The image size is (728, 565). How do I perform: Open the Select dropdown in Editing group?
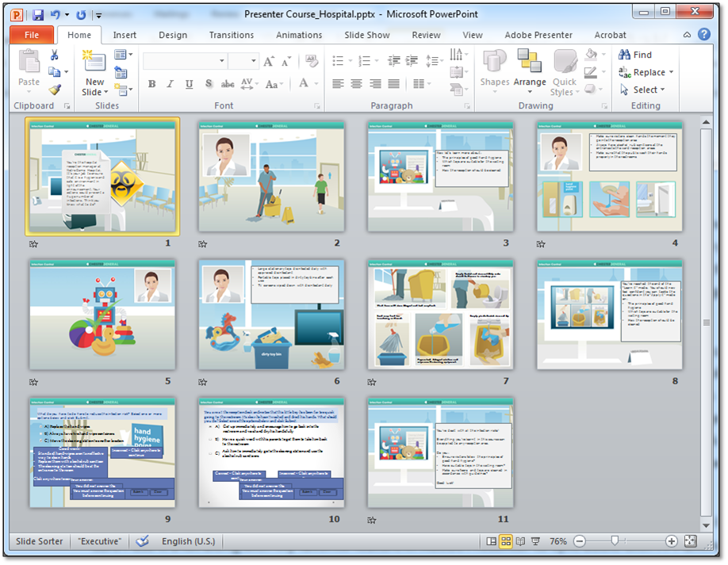tap(661, 90)
